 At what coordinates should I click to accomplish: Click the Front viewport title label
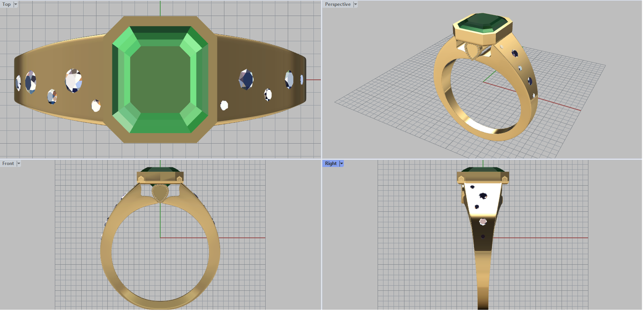coord(8,164)
